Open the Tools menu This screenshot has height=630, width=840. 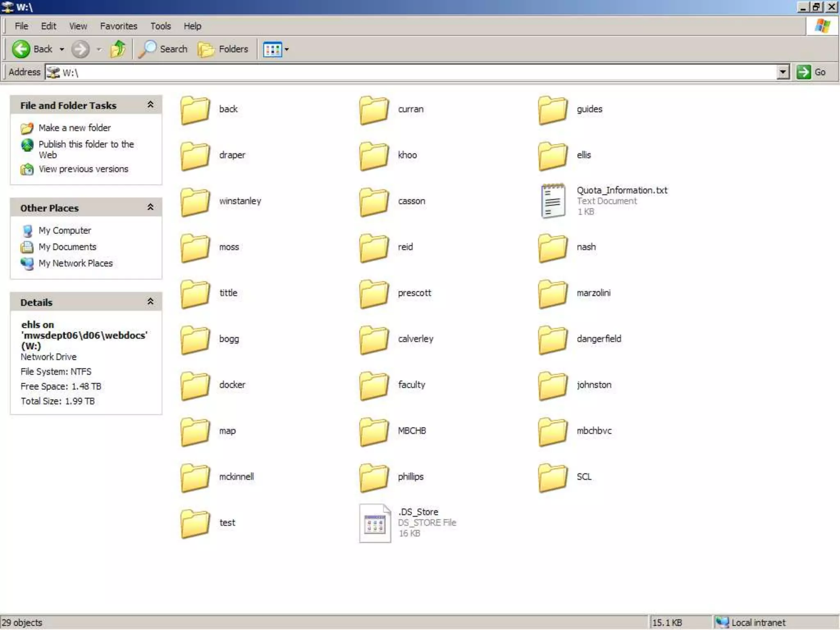coord(160,26)
